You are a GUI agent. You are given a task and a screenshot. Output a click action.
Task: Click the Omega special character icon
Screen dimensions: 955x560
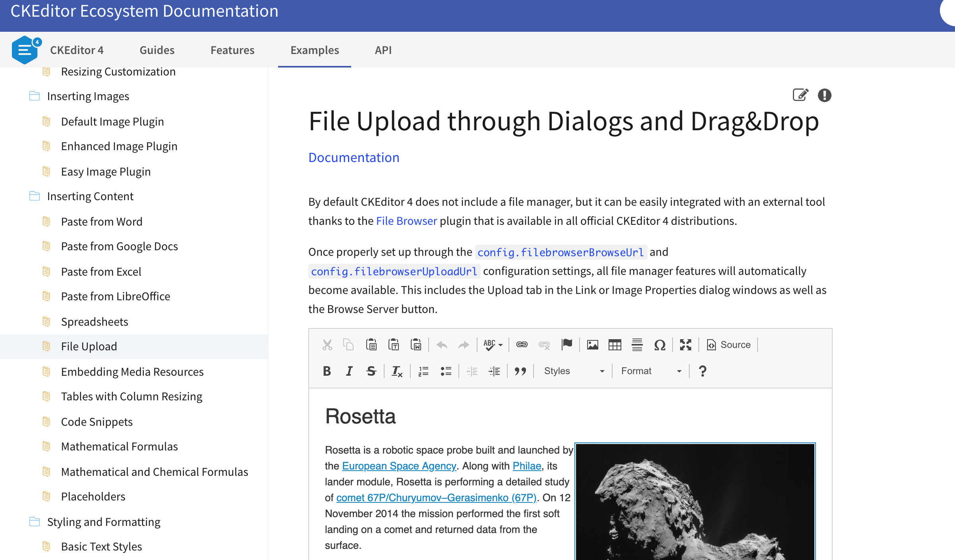tap(659, 345)
